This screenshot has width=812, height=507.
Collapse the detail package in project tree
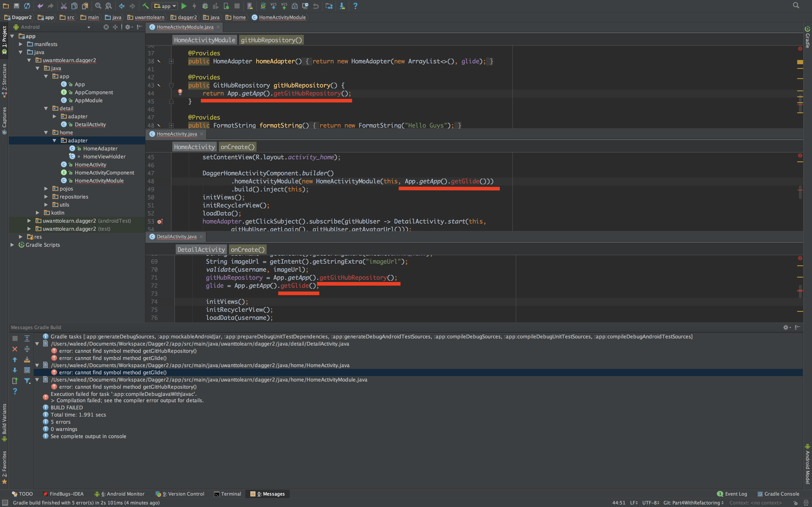coord(46,108)
